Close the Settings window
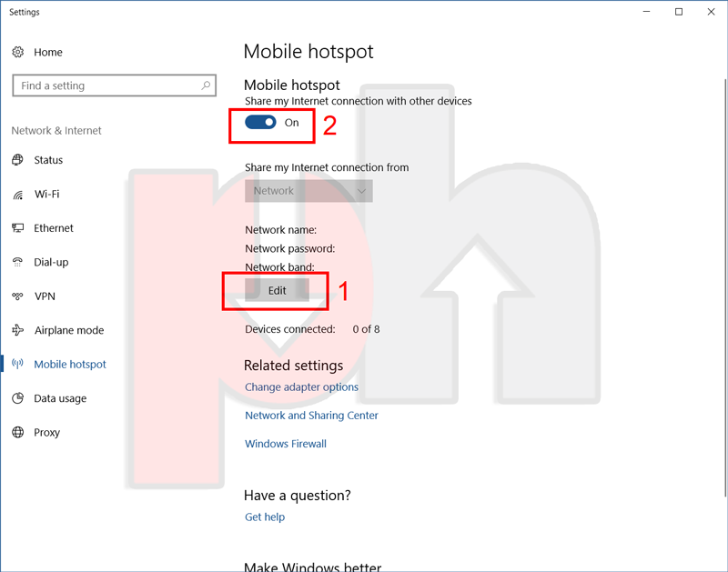The width and height of the screenshot is (728, 572). pyautogui.click(x=711, y=12)
